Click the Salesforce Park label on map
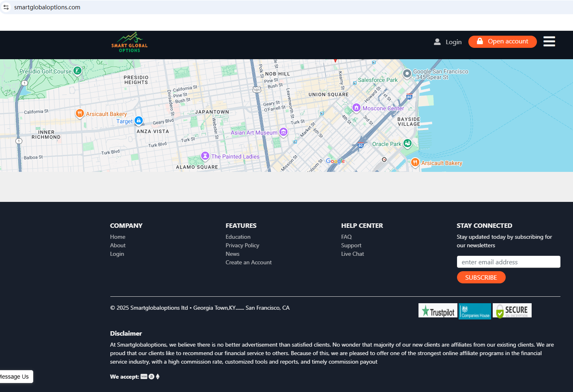Image resolution: width=573 pixels, height=392 pixels. [x=378, y=80]
